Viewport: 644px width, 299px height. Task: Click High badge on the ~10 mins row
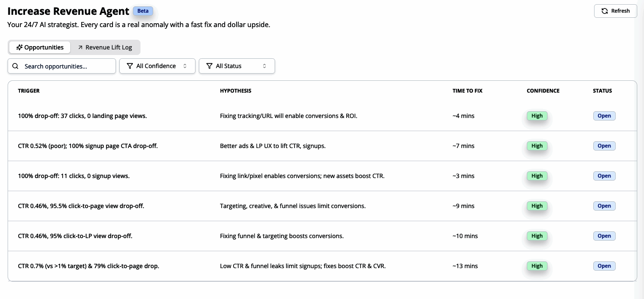point(537,236)
